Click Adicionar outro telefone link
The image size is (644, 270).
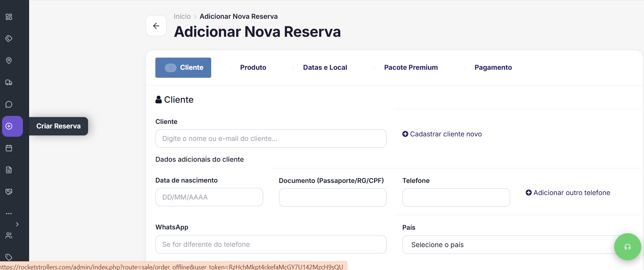click(x=568, y=193)
